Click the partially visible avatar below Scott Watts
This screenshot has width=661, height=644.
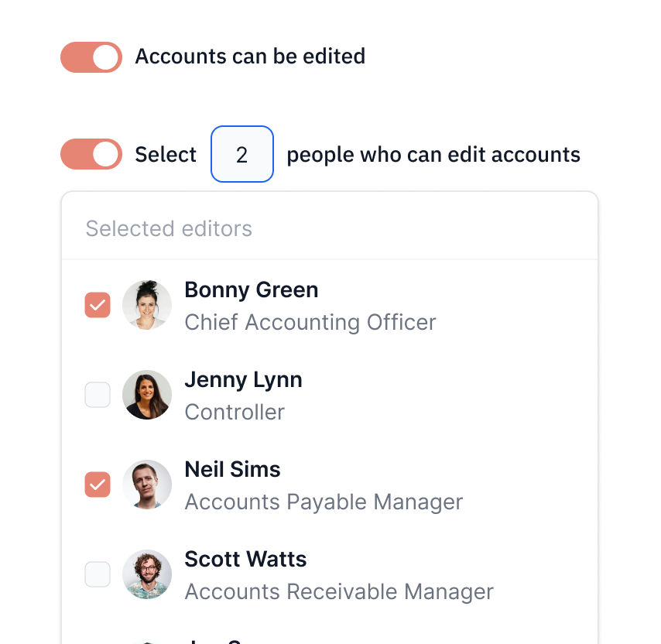[x=146, y=641]
